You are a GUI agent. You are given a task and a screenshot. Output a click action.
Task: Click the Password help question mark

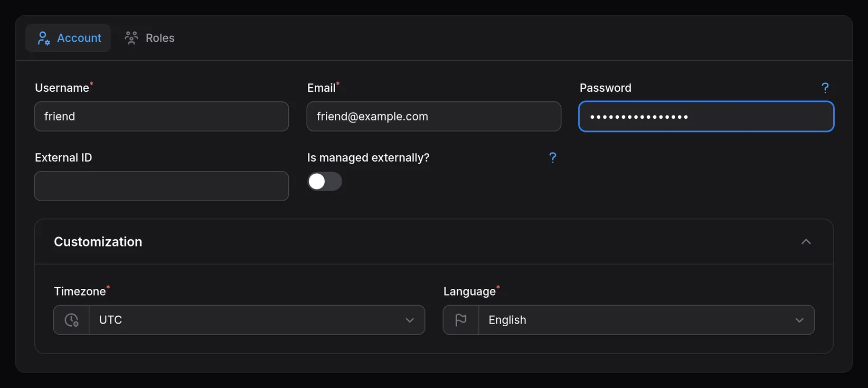pos(825,88)
